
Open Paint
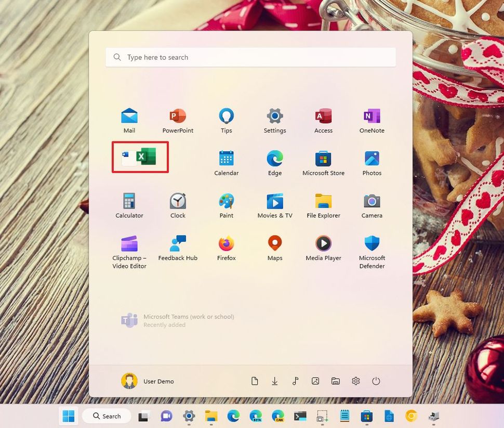226,201
